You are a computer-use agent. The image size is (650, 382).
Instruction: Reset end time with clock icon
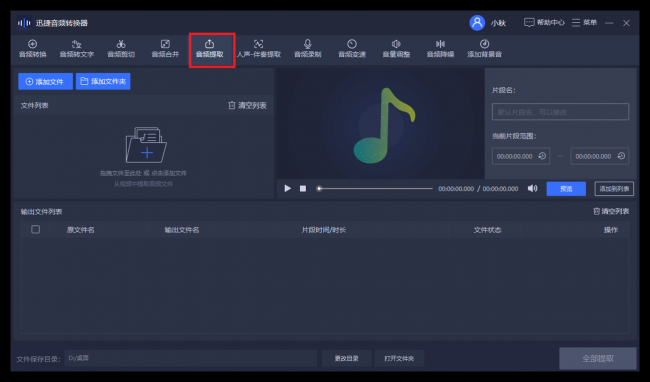point(621,156)
